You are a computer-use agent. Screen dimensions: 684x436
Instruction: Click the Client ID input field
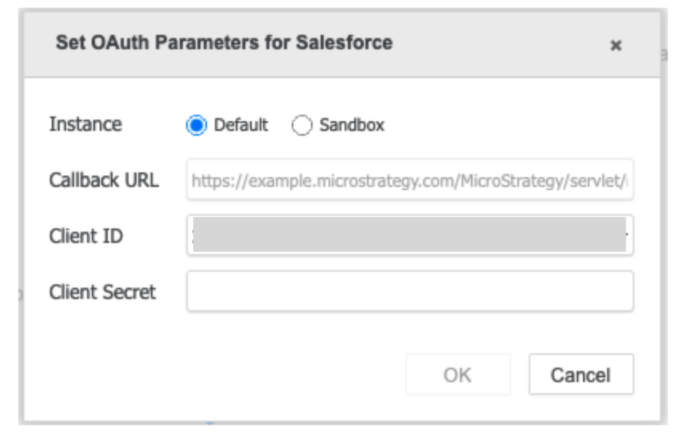tap(410, 235)
